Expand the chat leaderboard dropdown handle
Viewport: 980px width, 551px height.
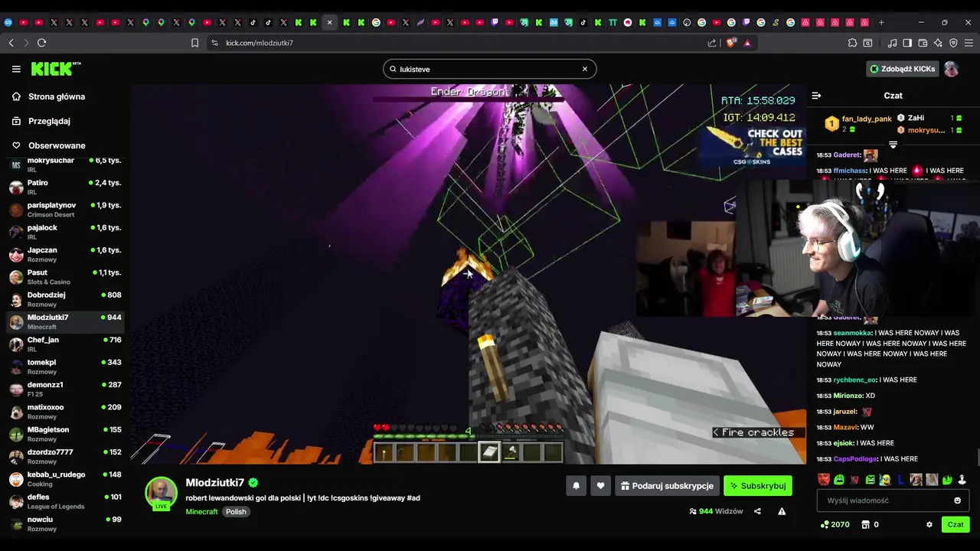coord(893,144)
